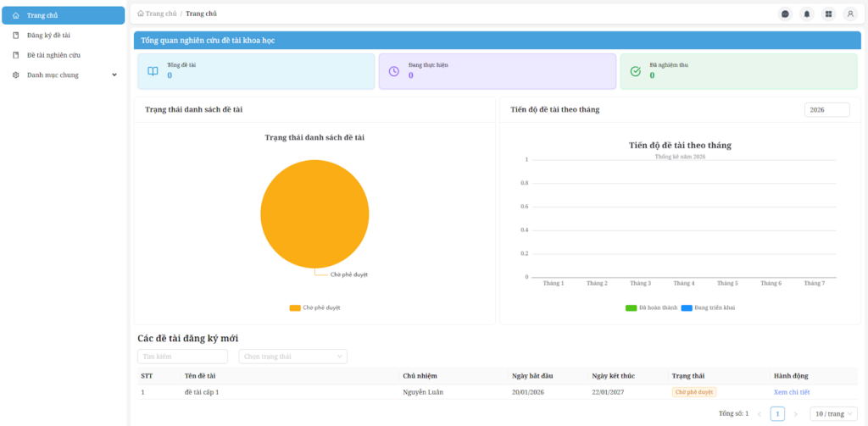This screenshot has height=426, width=868.
Task: Open the Chọn trạng thái dropdown
Action: pyautogui.click(x=292, y=357)
